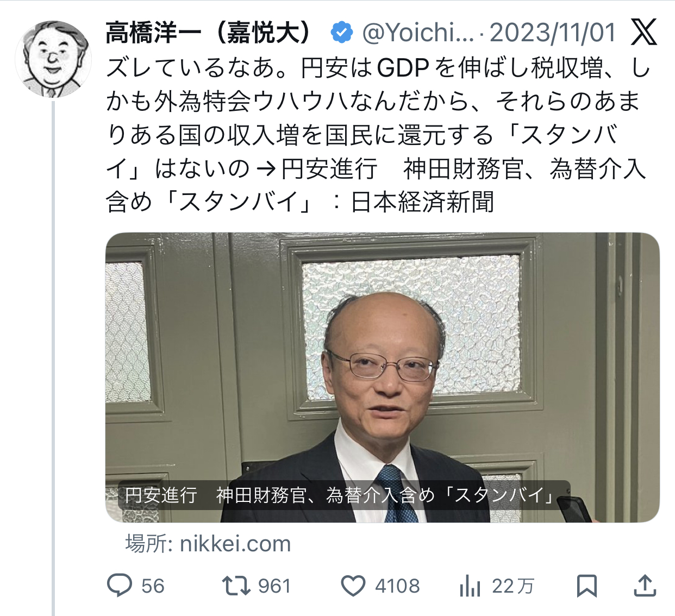Screen dimensions: 675x616
Task: Click the card caption 円安進行 神田財務官
Action: (340, 495)
